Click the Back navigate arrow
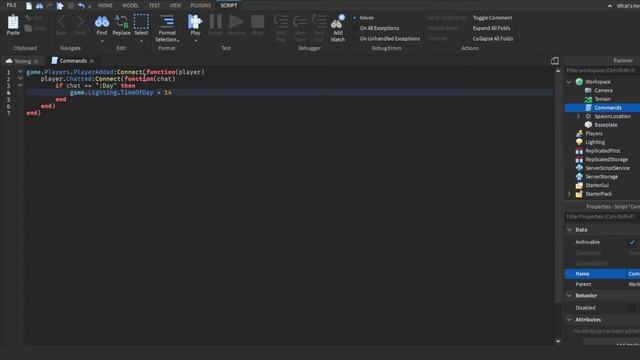640x360 pixels. 61,22
